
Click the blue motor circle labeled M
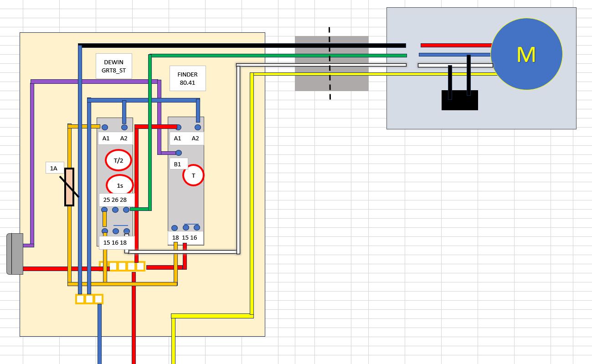click(526, 54)
